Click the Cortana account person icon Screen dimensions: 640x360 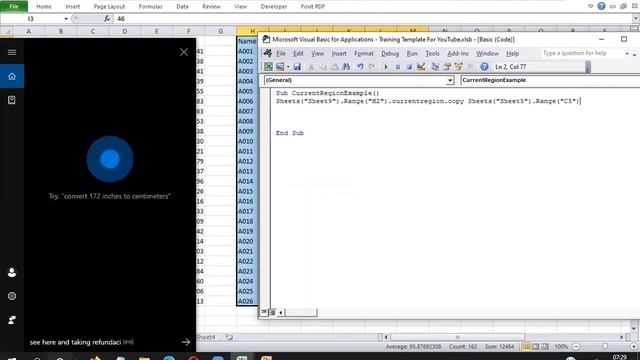pos(12,272)
